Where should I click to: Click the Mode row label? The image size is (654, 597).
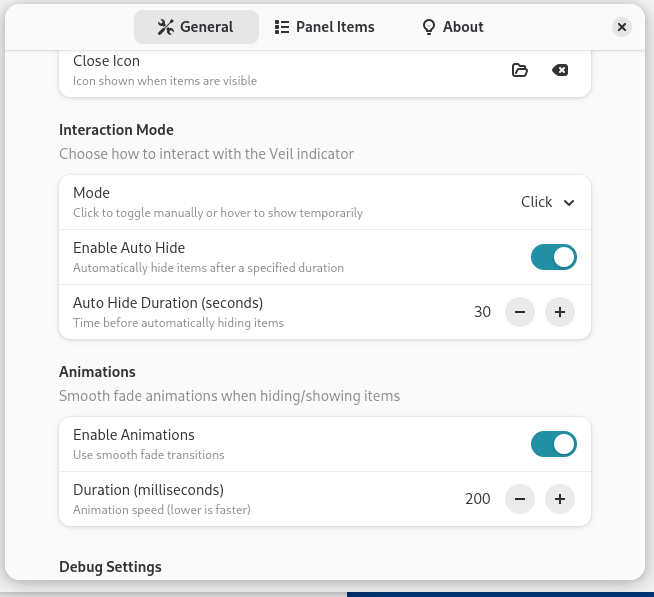pyautogui.click(x=91, y=193)
